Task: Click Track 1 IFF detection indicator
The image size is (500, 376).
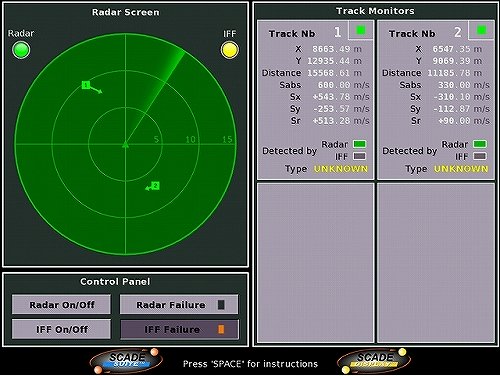Action: click(x=360, y=156)
